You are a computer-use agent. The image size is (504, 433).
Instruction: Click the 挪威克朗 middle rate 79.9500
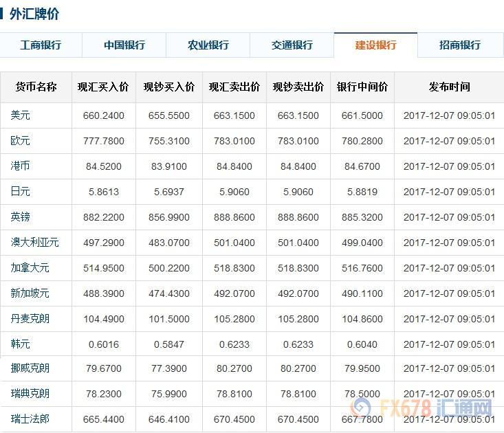362,368
